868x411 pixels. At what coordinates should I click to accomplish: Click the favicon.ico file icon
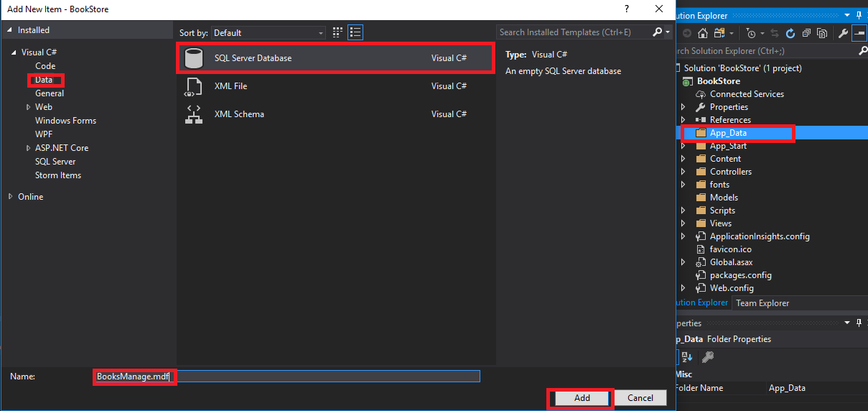click(x=701, y=249)
